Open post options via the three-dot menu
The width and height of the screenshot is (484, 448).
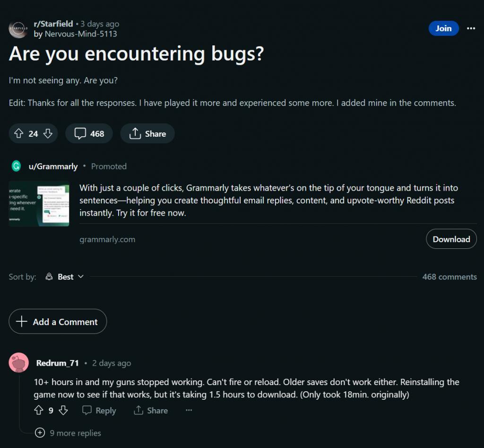click(x=471, y=28)
